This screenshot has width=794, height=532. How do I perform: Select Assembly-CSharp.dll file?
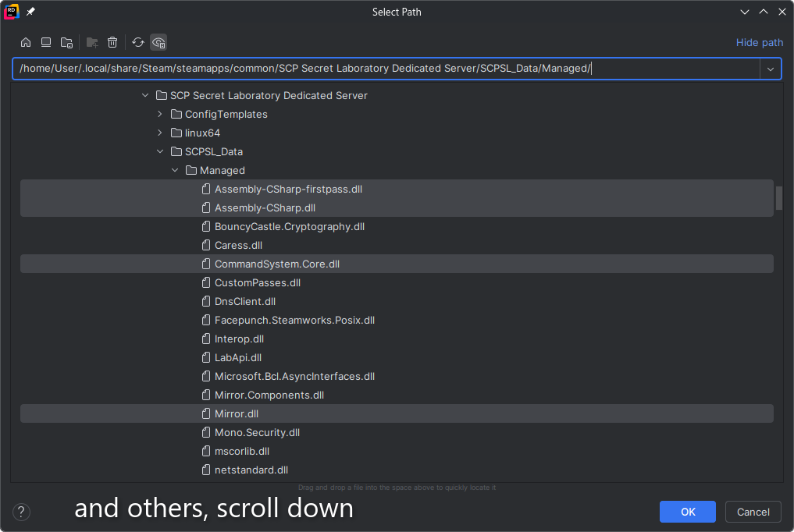tap(397, 207)
